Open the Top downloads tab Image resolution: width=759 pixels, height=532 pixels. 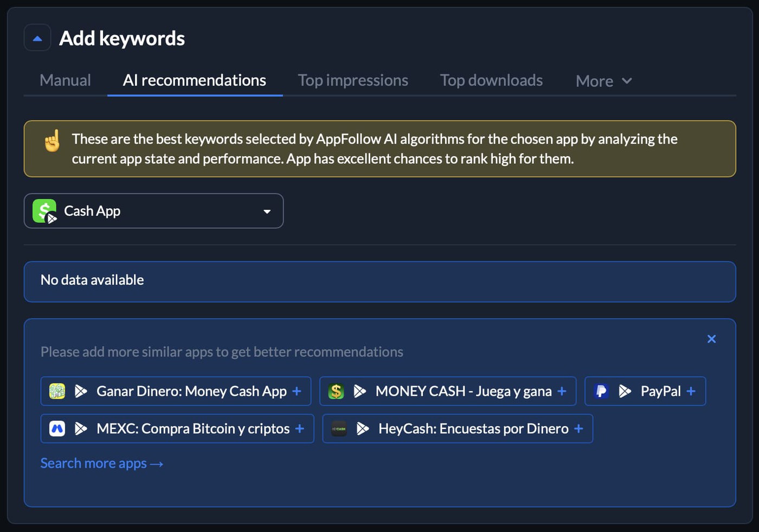click(491, 80)
